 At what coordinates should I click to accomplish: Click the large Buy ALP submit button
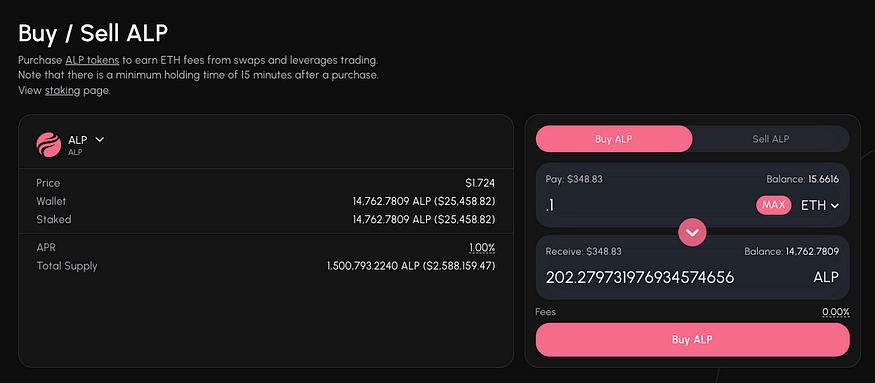click(693, 339)
